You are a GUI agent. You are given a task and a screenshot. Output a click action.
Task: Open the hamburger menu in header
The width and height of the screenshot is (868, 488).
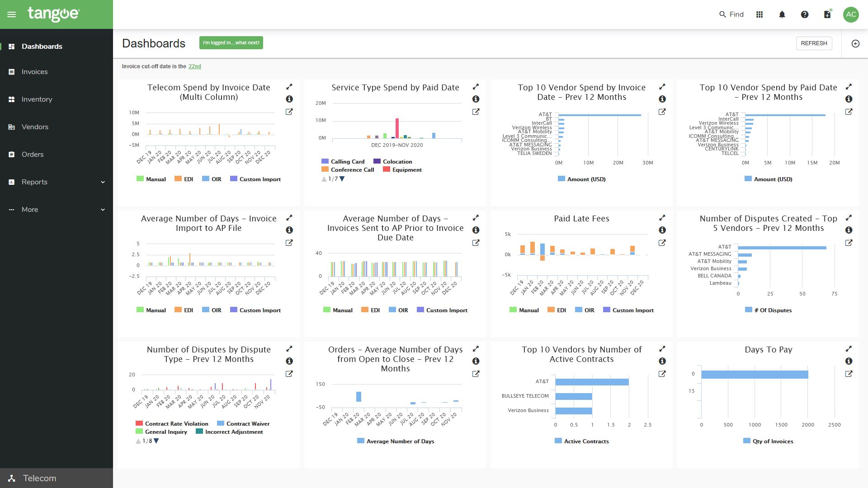pyautogui.click(x=12, y=14)
